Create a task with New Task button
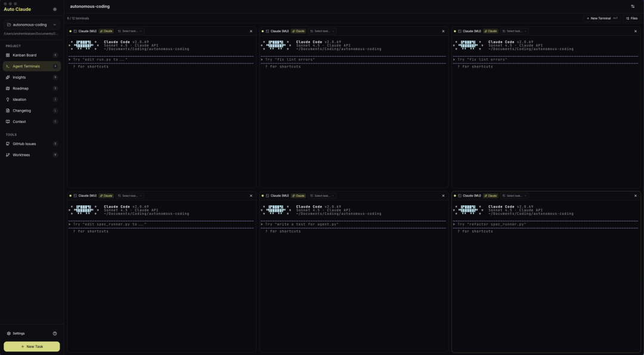Viewport: 644px width, 355px height. click(x=32, y=347)
